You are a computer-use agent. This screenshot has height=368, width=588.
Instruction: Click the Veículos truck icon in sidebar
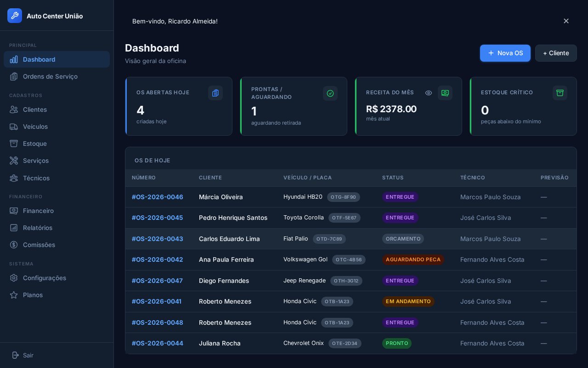click(14, 126)
